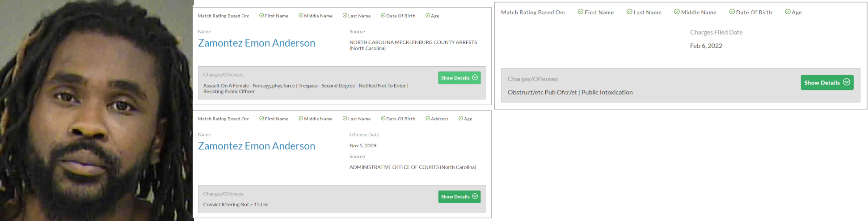Click Age checkmark in Feb 6, 2022 card
Image resolution: width=868 pixels, height=221 pixels.
pyautogui.click(x=788, y=12)
